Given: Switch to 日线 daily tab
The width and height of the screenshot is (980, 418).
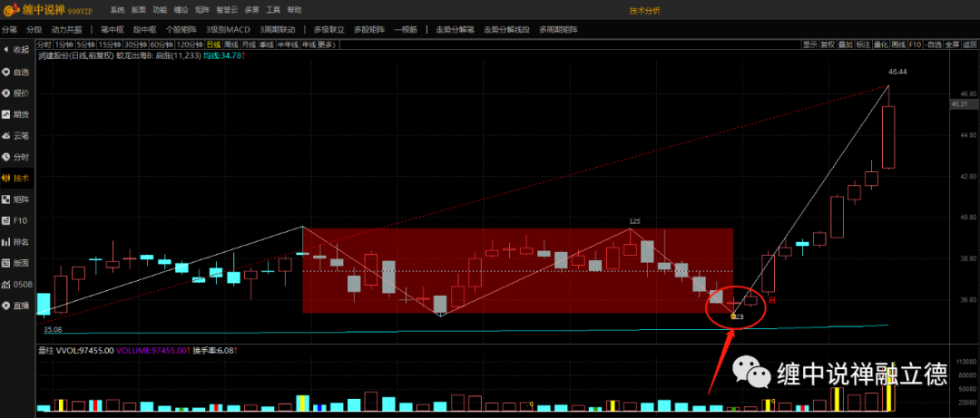Looking at the screenshot, I should 213,44.
